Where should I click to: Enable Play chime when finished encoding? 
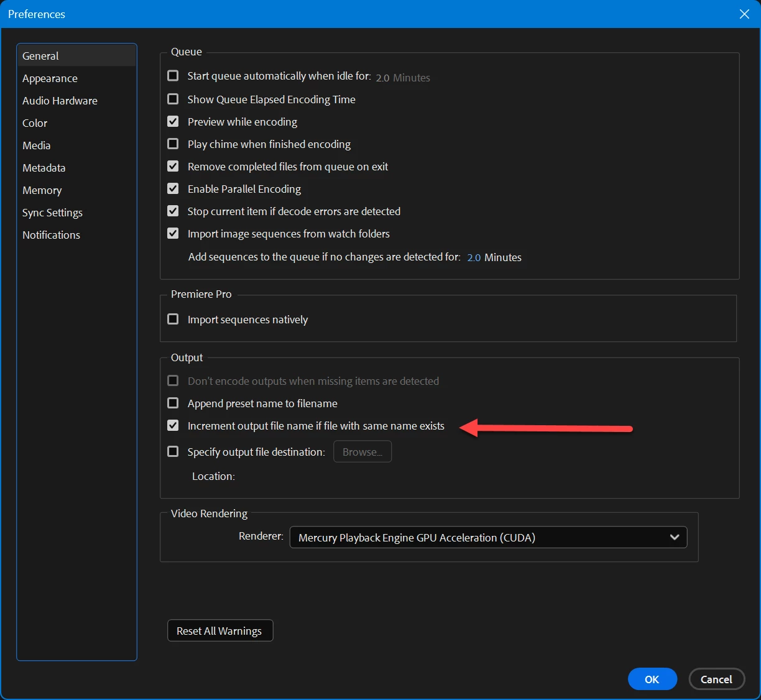[173, 144]
